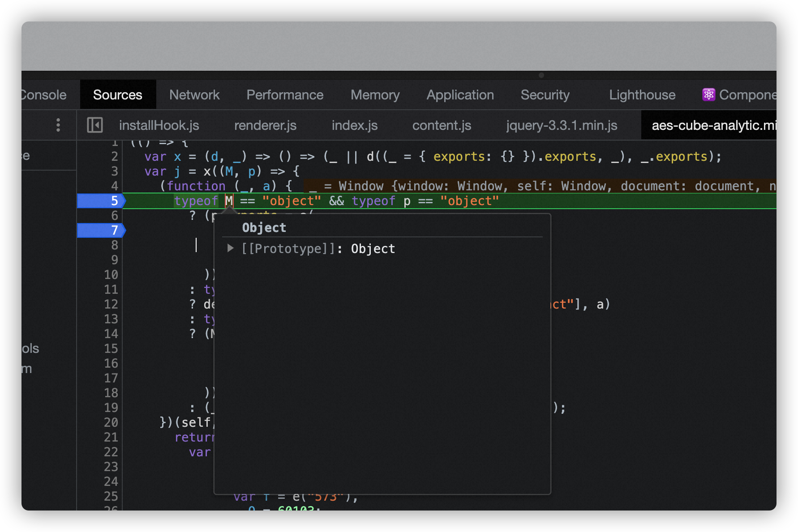The height and width of the screenshot is (532, 798).
Task: Open the installHook.js file tab
Action: 159,125
